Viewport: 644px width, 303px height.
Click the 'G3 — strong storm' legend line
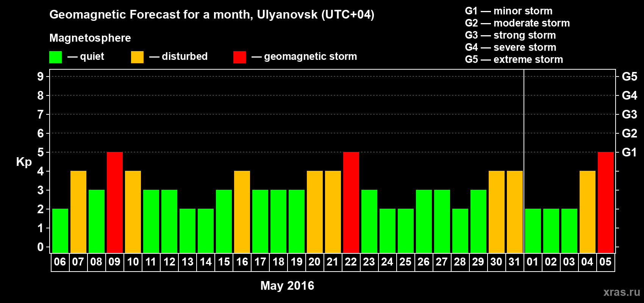coord(510,35)
